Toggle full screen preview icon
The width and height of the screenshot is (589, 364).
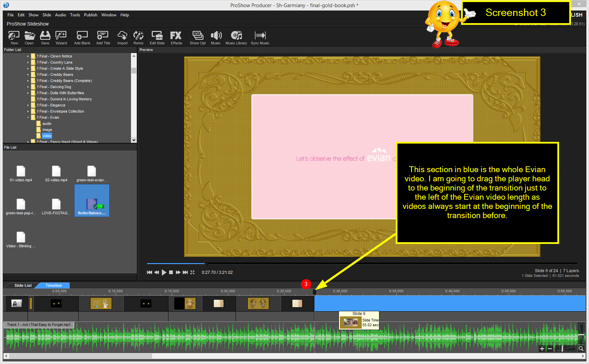coord(193,272)
